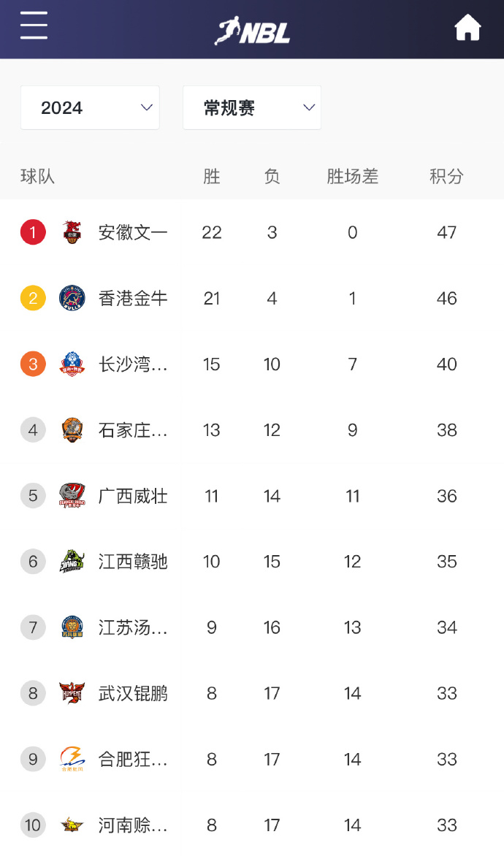This screenshot has height=856, width=504.
Task: Tap rank 1 red badge
Action: point(33,232)
